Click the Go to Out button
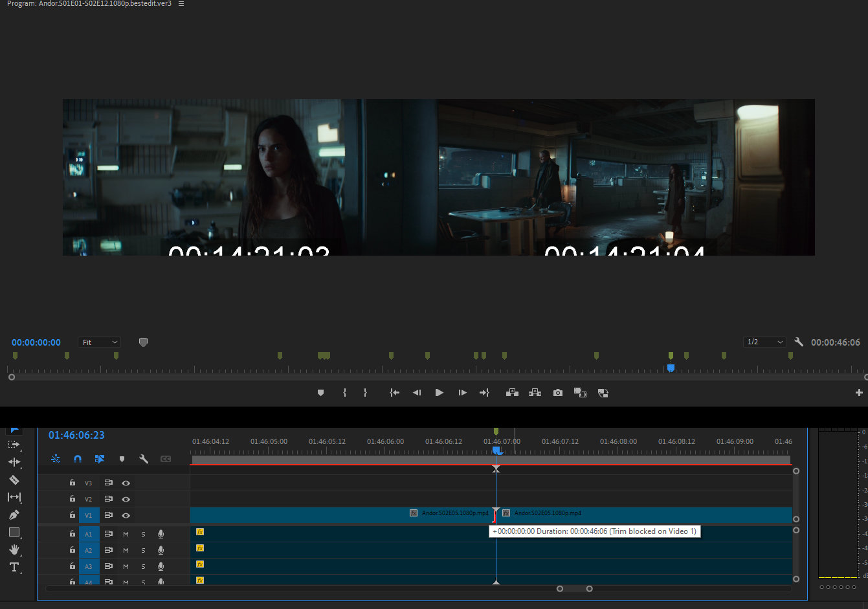 click(x=484, y=393)
